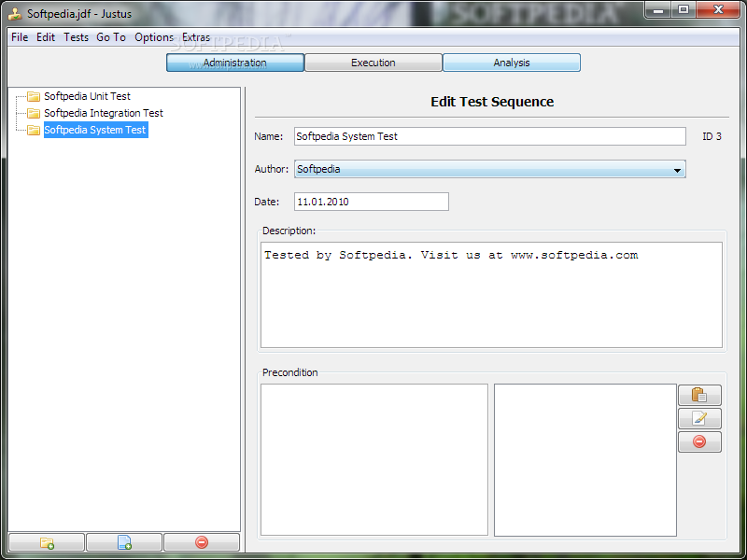Select Softpedia Unit Test in the tree

pos(87,96)
